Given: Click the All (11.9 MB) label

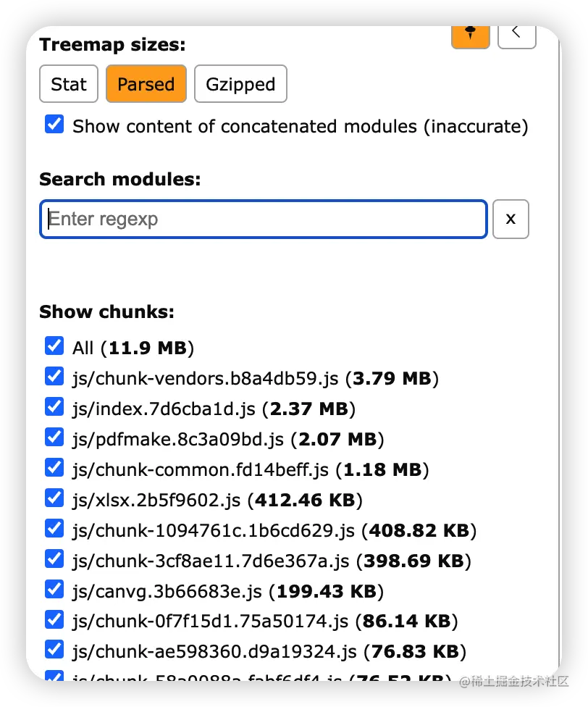Looking at the screenshot, I should 133,348.
